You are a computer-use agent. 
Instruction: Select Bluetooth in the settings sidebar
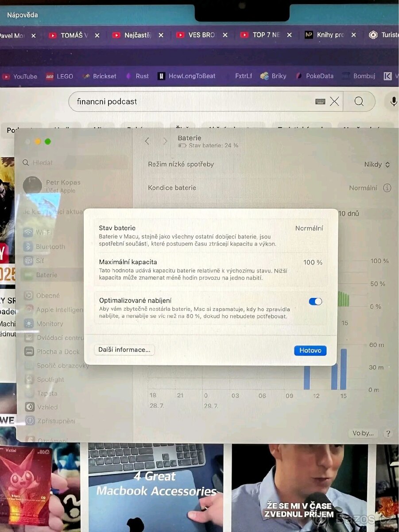tap(50, 246)
